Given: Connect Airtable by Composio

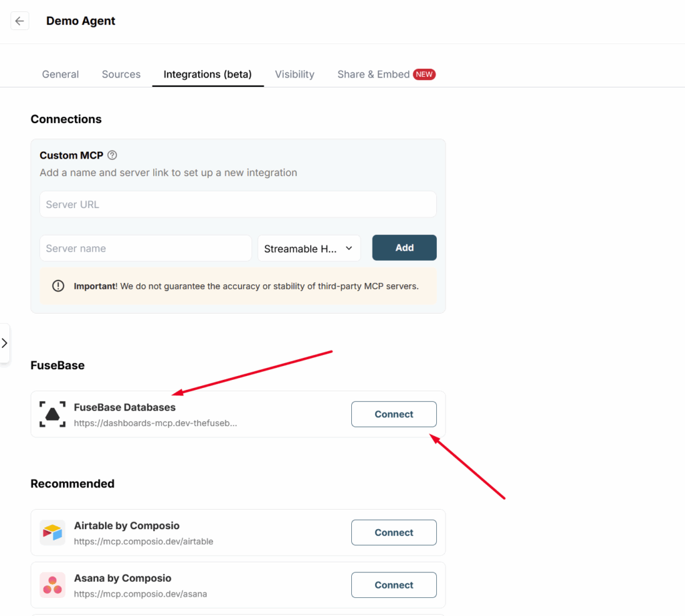Looking at the screenshot, I should coord(393,532).
